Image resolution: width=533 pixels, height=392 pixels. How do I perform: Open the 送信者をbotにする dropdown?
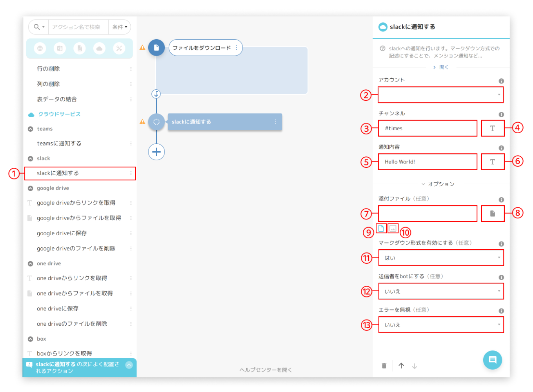441,291
